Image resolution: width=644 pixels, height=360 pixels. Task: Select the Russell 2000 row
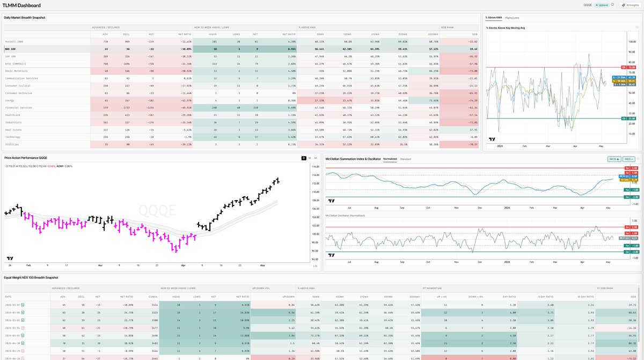tap(241, 41)
